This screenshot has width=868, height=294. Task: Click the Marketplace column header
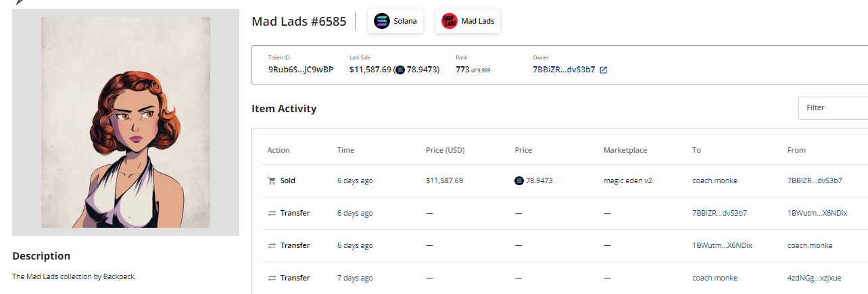coord(625,150)
